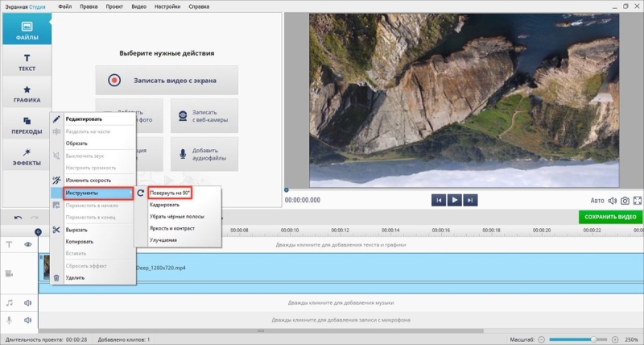Click the horizontal timeline scrollbar
Viewport: 644px width, 345px height.
click(261, 330)
